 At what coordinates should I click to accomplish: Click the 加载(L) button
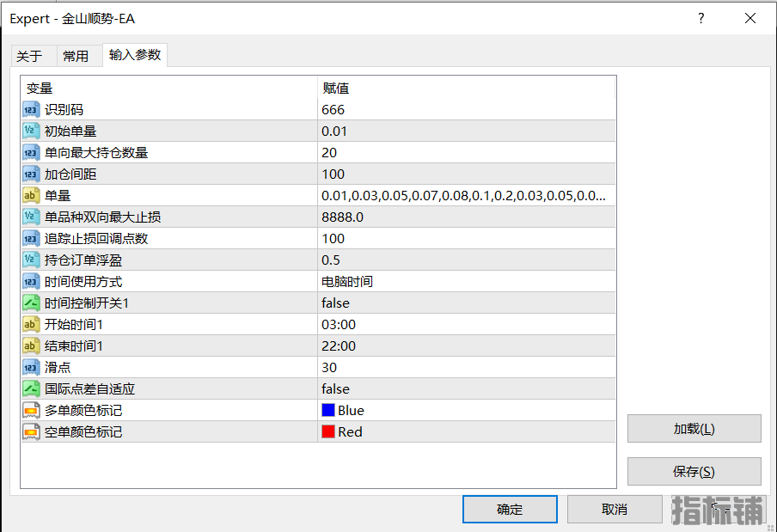pos(694,429)
